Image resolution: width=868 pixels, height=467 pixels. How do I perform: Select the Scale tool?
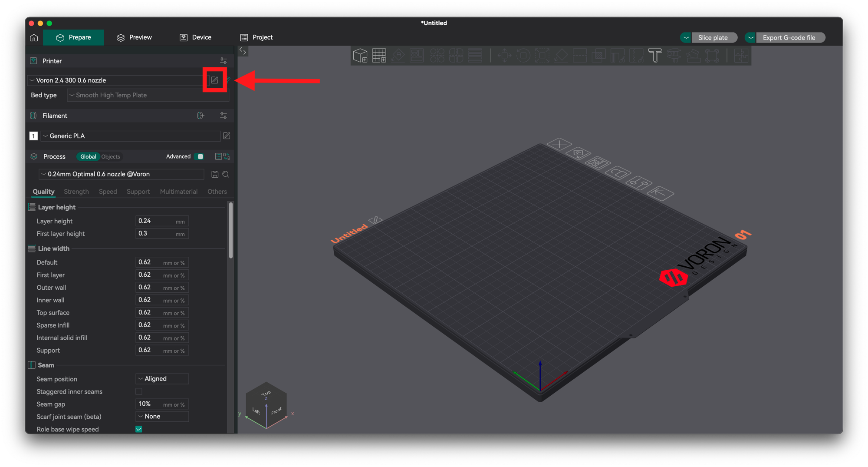[x=542, y=56]
